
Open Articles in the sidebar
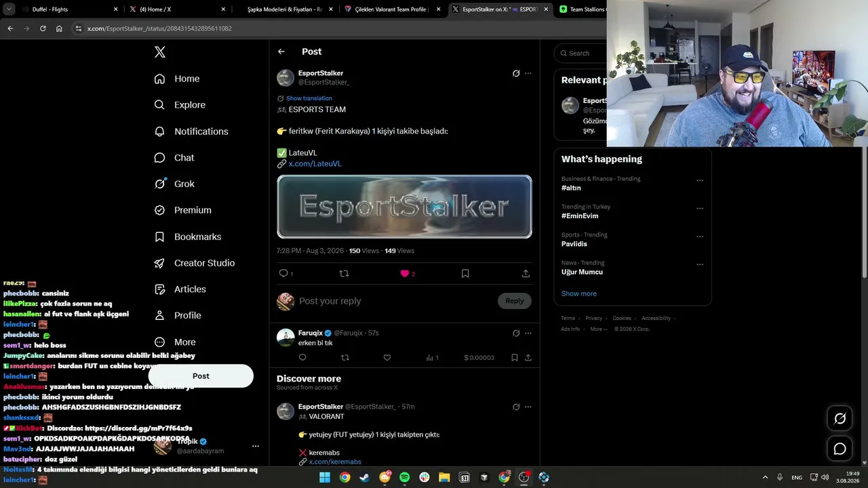[180, 289]
